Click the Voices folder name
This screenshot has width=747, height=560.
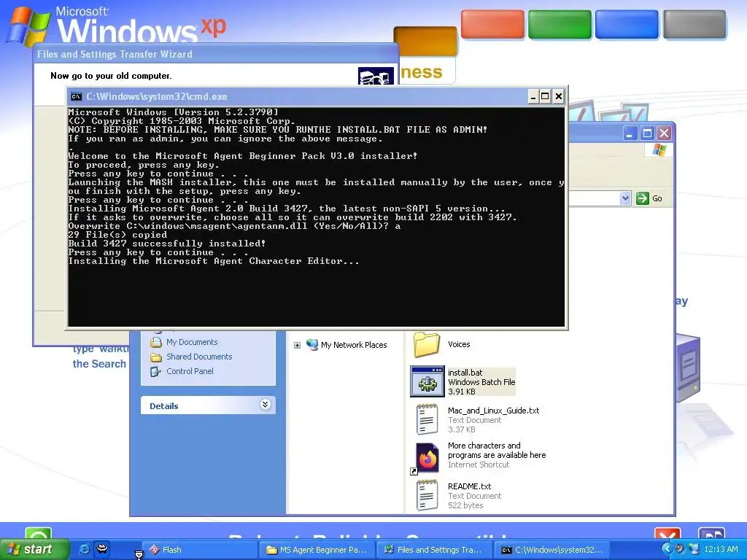coord(459,344)
